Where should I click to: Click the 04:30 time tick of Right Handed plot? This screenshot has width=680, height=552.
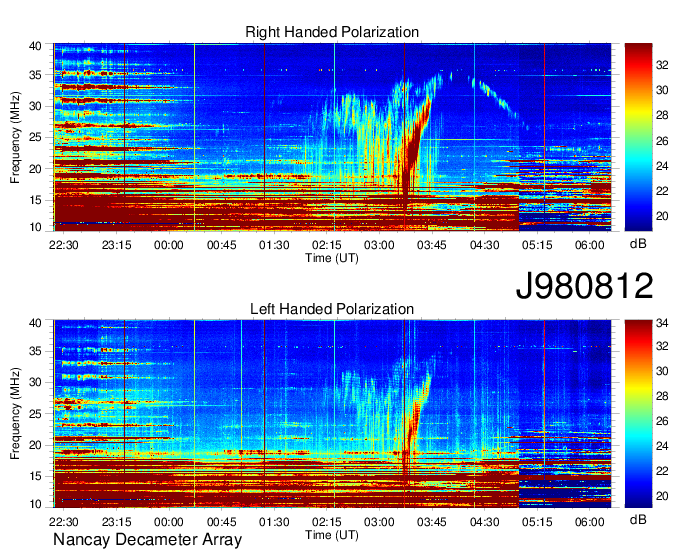click(484, 245)
